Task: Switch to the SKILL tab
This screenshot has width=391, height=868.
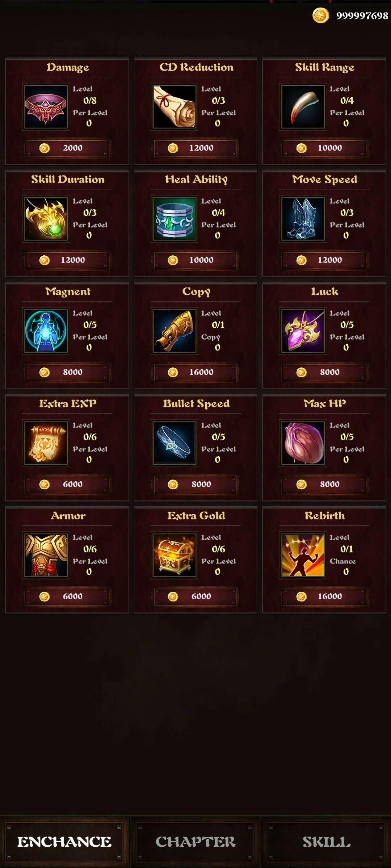Action: click(x=326, y=842)
